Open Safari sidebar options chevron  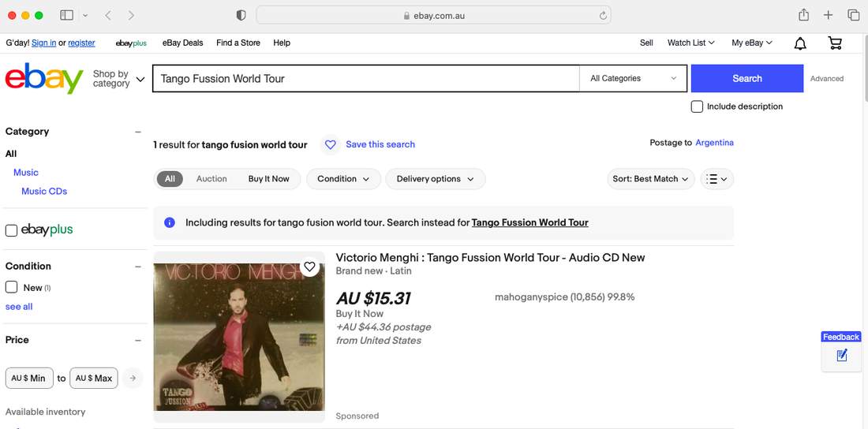click(85, 16)
